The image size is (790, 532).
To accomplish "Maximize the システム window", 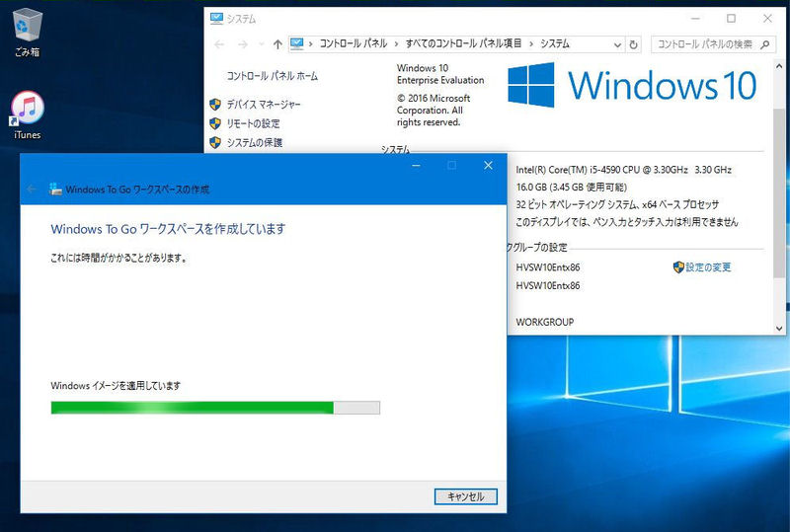I will [x=731, y=19].
